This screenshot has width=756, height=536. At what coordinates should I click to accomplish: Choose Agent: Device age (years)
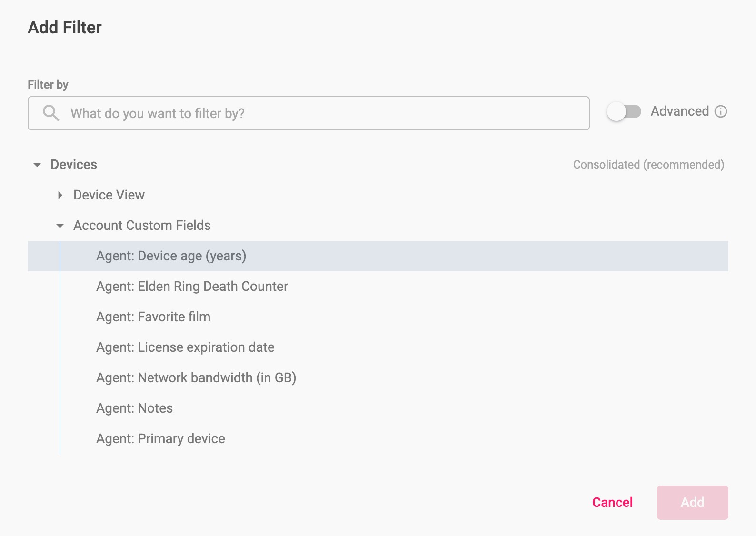(378, 256)
